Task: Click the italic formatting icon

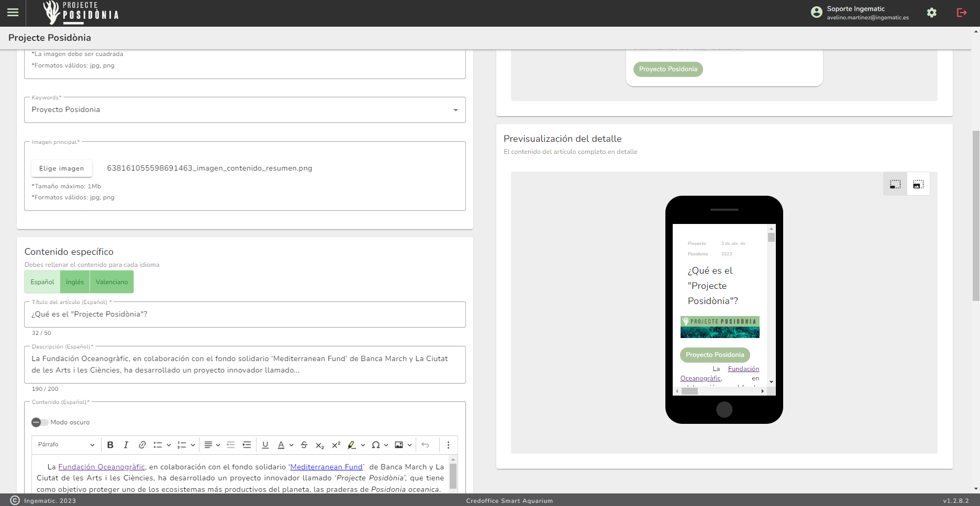Action: (126, 445)
